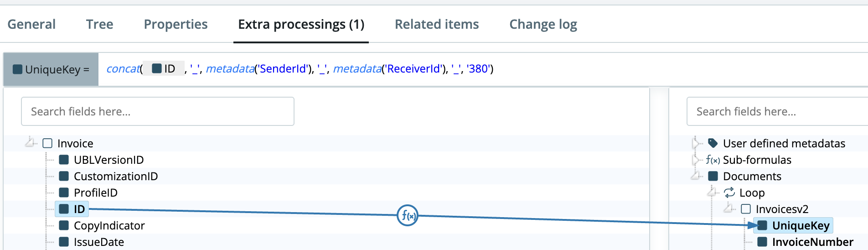Click the UBLVersionID field square icon
Viewport: 868px width, 250px height.
[64, 160]
